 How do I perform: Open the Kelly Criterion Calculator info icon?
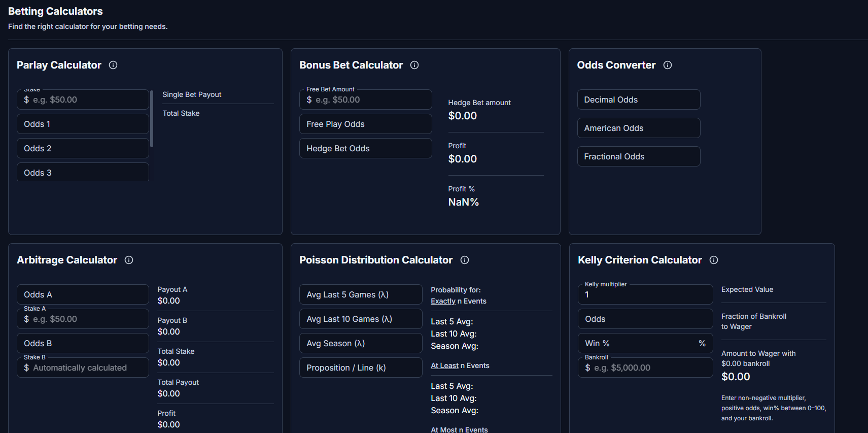714,260
